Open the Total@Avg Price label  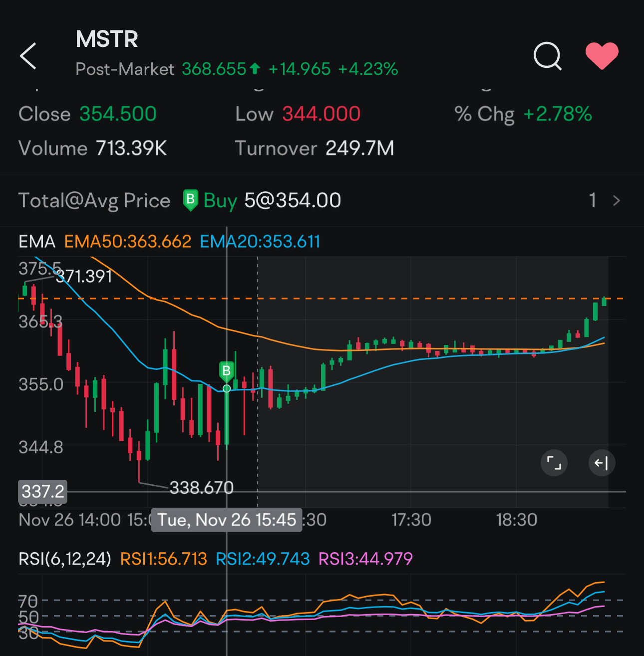(94, 201)
